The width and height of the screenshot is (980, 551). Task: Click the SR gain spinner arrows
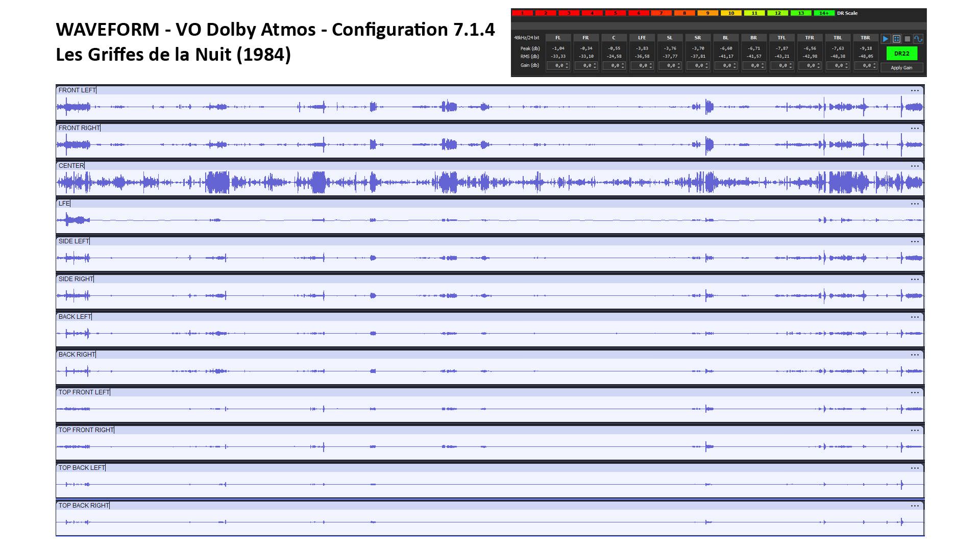point(707,66)
